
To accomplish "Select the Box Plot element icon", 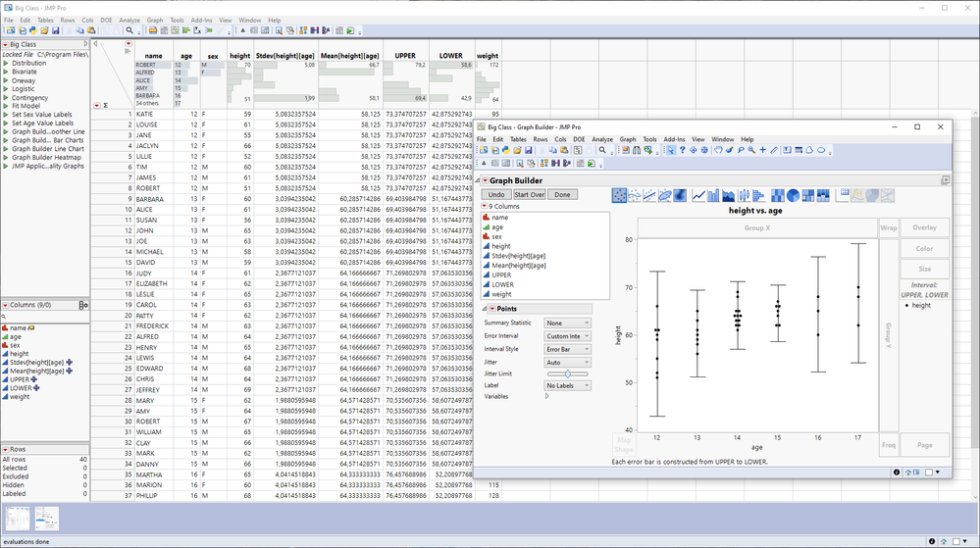I will [744, 196].
